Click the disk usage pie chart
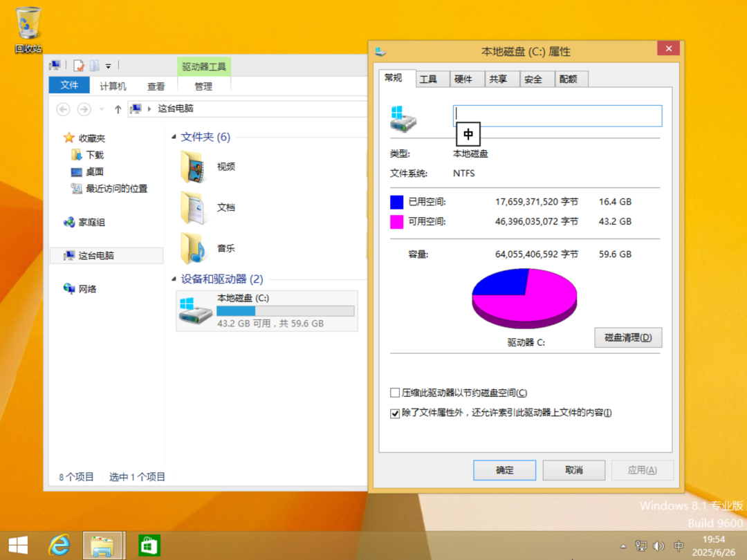This screenshot has width=747, height=560. click(x=524, y=299)
